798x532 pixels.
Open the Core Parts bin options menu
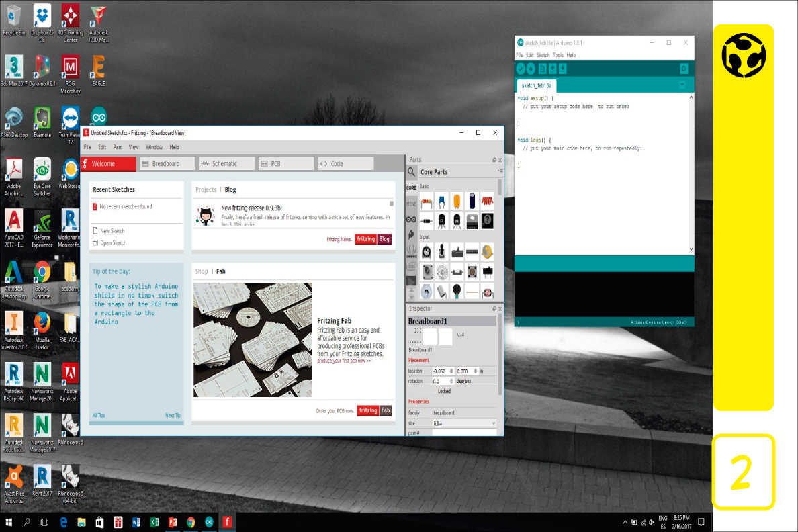(x=500, y=171)
